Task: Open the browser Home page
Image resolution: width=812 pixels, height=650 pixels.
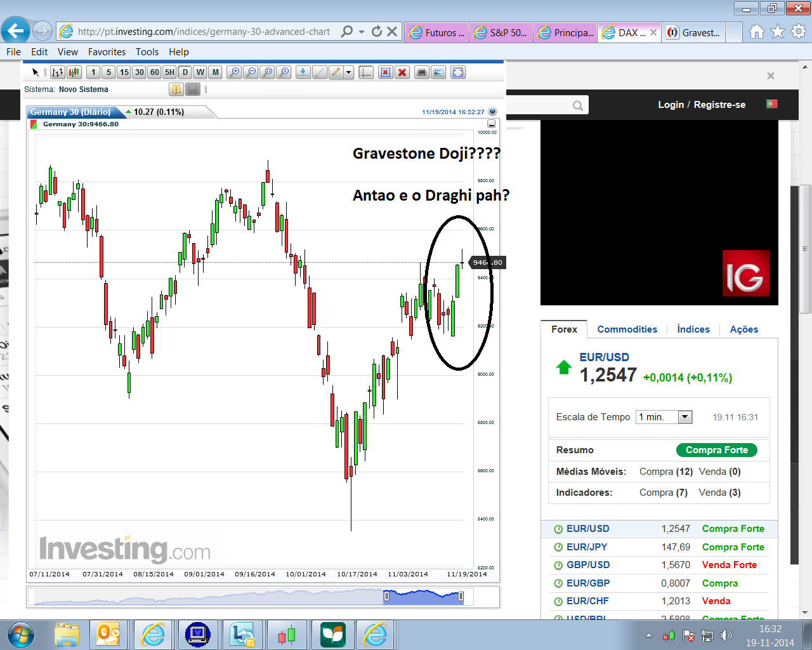Action: click(x=757, y=32)
